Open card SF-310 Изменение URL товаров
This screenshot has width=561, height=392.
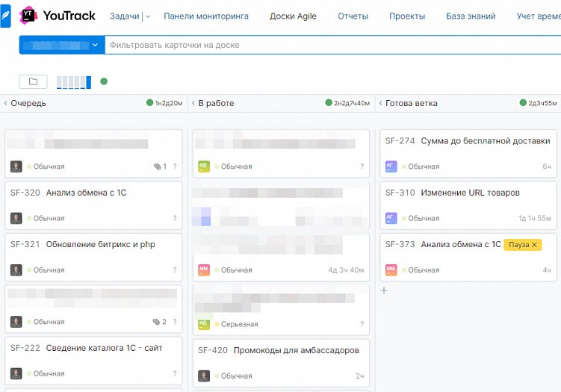(x=468, y=205)
